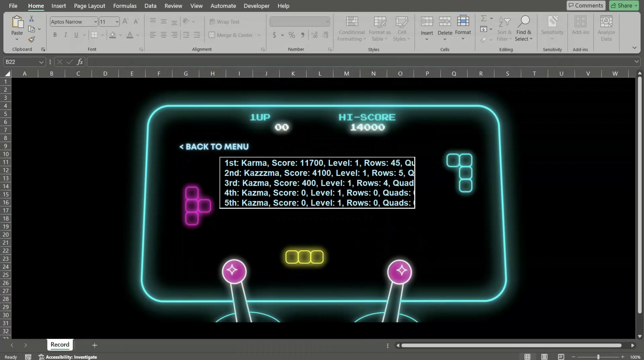The image size is (644, 360).
Task: Click the Share button
Action: point(622,6)
